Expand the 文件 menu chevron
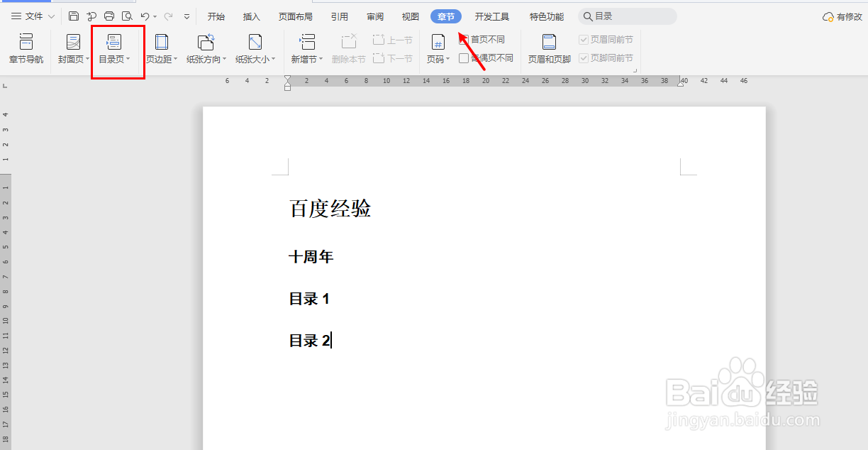Image resolution: width=868 pixels, height=450 pixels. coord(51,16)
